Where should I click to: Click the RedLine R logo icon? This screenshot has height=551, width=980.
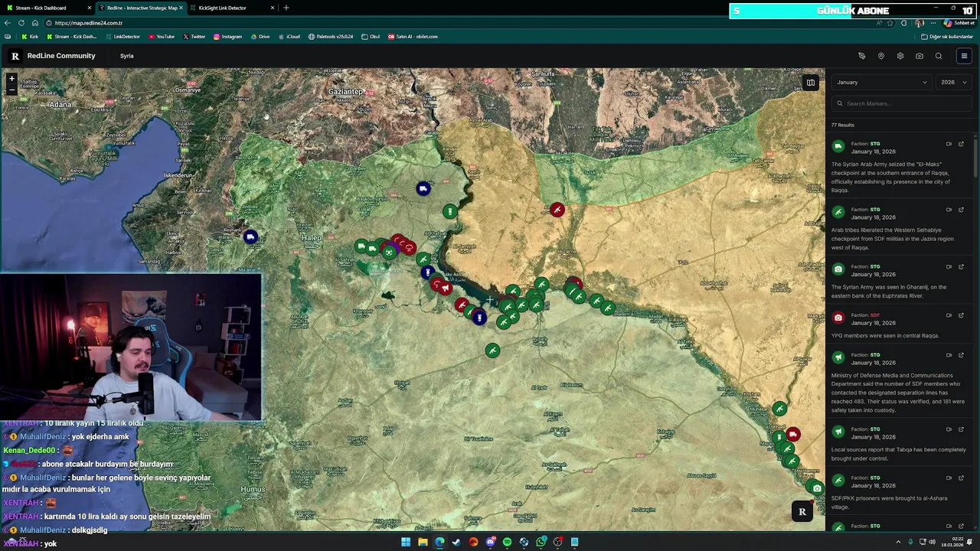tap(15, 56)
